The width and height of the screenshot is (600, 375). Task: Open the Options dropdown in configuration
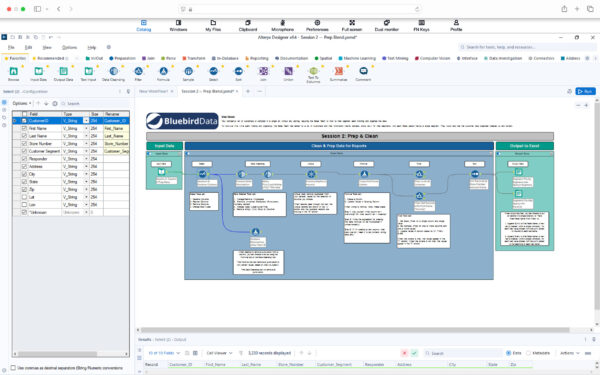pos(21,103)
